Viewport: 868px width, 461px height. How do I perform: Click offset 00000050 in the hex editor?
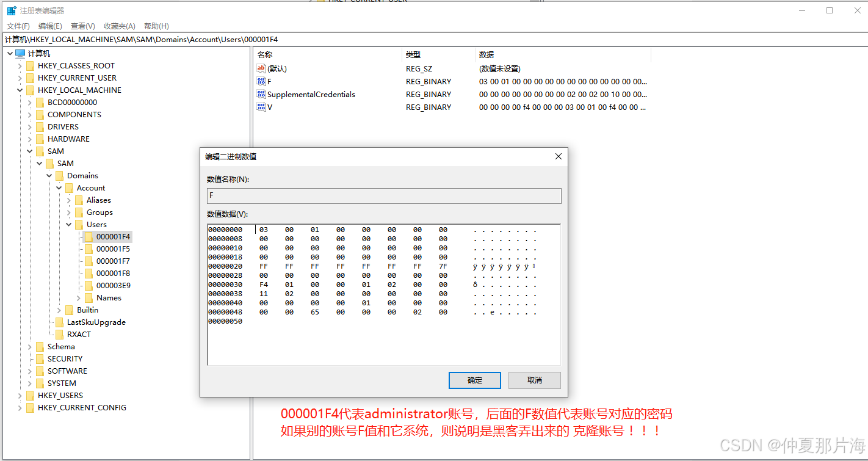tap(225, 321)
